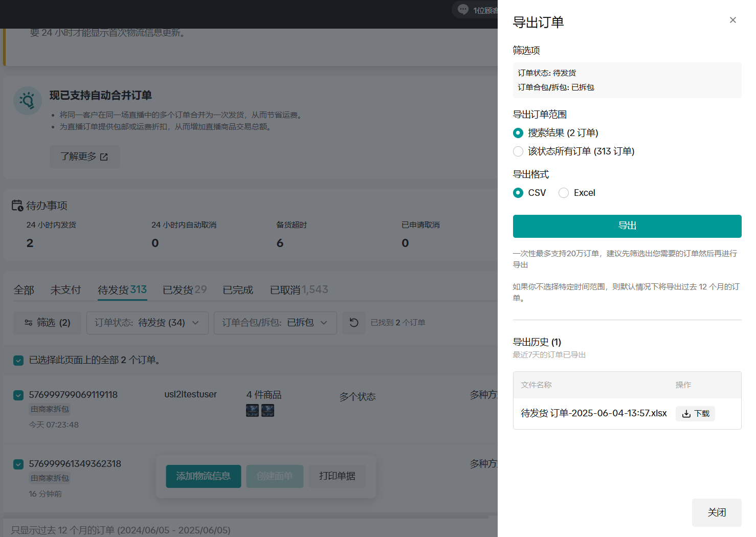Uncheck order 576999961349362318 checkbox

point(18,464)
